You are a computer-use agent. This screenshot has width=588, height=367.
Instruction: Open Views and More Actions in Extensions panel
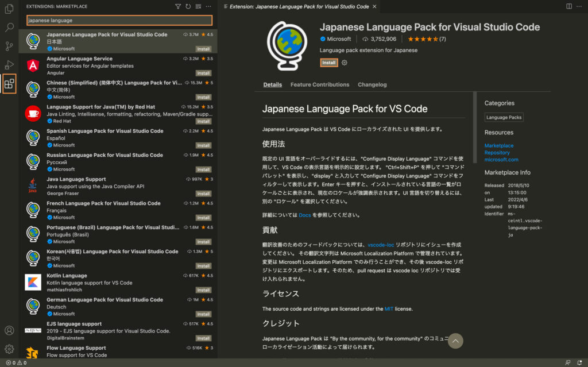[x=208, y=6]
